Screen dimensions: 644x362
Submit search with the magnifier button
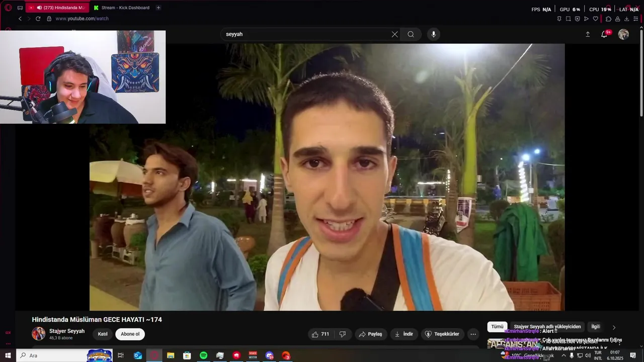(411, 34)
